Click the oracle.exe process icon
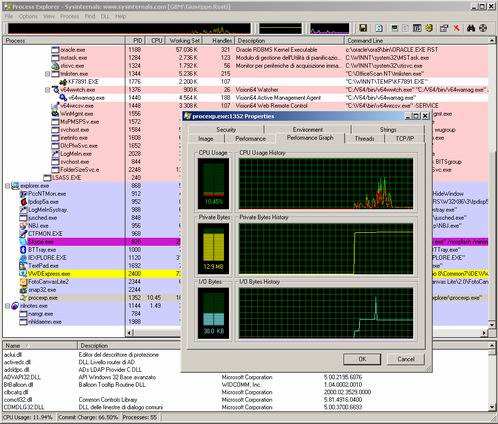 click(55, 50)
